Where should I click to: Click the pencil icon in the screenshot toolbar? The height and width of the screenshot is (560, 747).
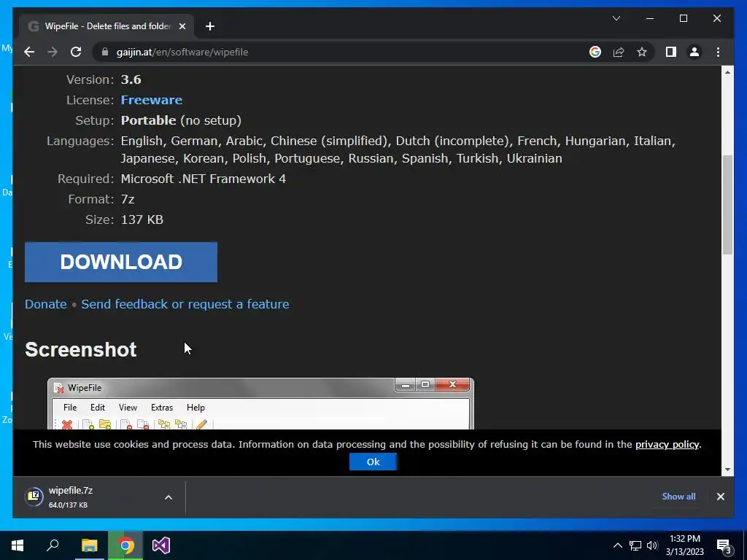coord(201,424)
